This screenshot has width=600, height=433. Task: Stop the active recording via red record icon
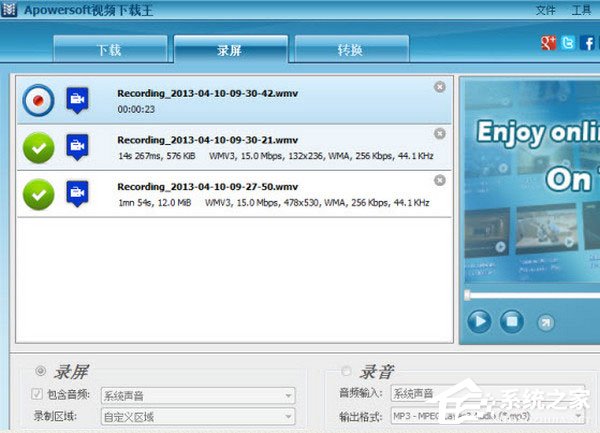(x=38, y=100)
